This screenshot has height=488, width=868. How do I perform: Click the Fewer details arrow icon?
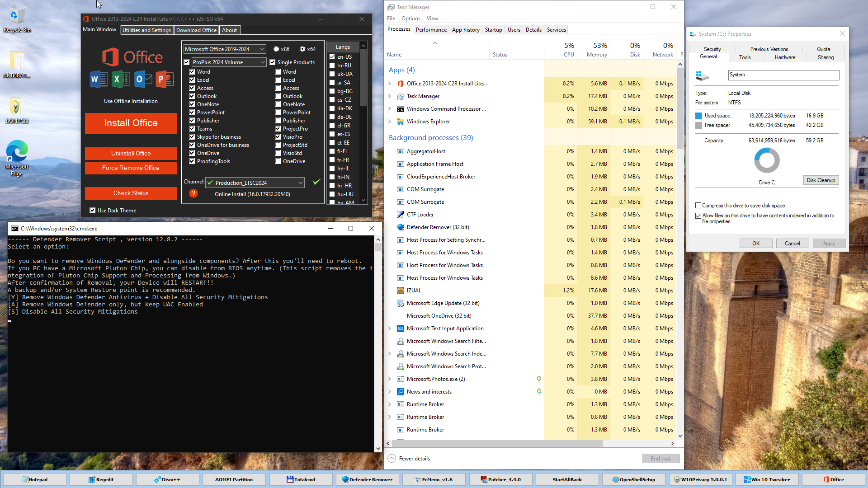click(392, 458)
